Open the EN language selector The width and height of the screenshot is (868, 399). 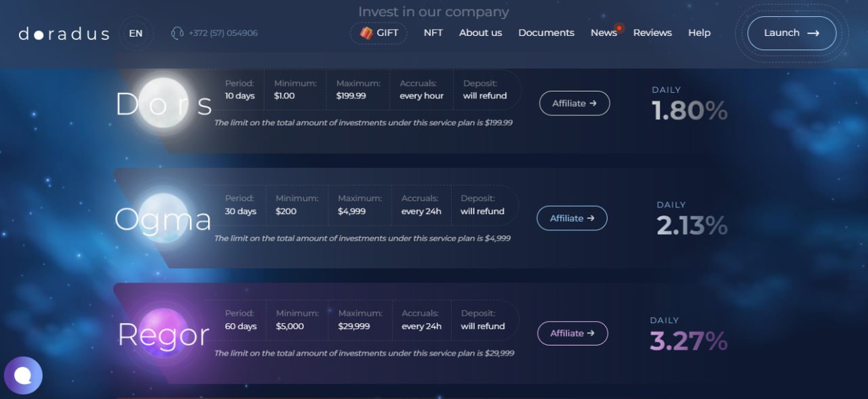136,33
